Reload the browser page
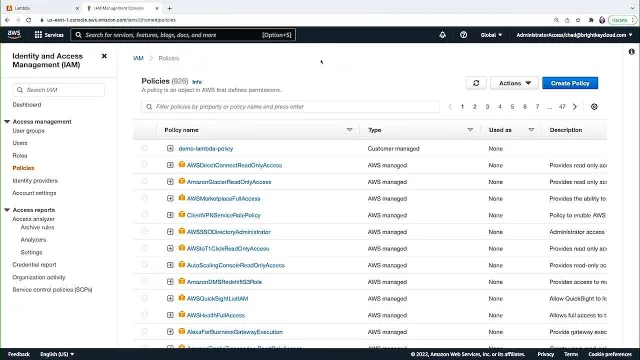Screen dimensions: 640x360 click(29, 20)
